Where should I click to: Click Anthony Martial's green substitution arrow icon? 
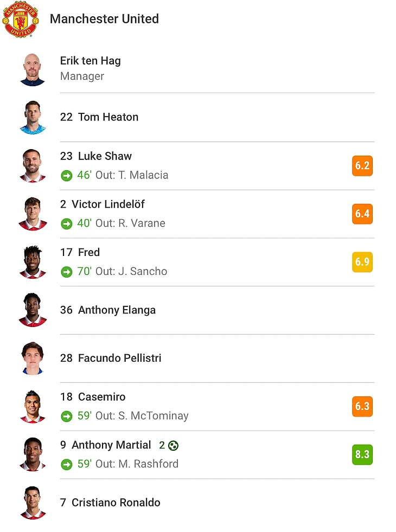pyautogui.click(x=67, y=464)
